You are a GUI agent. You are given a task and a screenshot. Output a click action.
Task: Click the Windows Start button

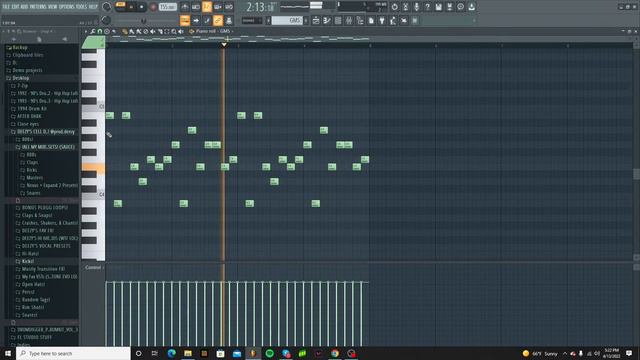click(8, 353)
